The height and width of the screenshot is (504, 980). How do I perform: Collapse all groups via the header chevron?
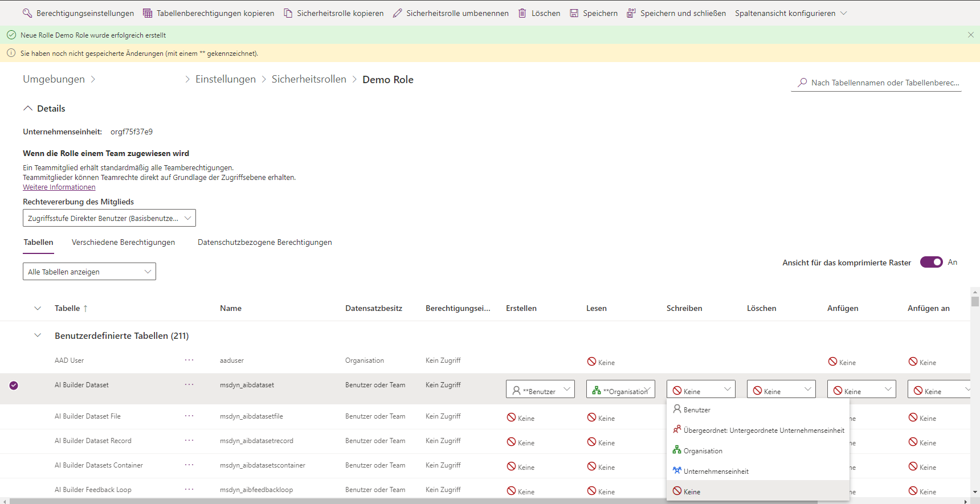[x=38, y=308]
